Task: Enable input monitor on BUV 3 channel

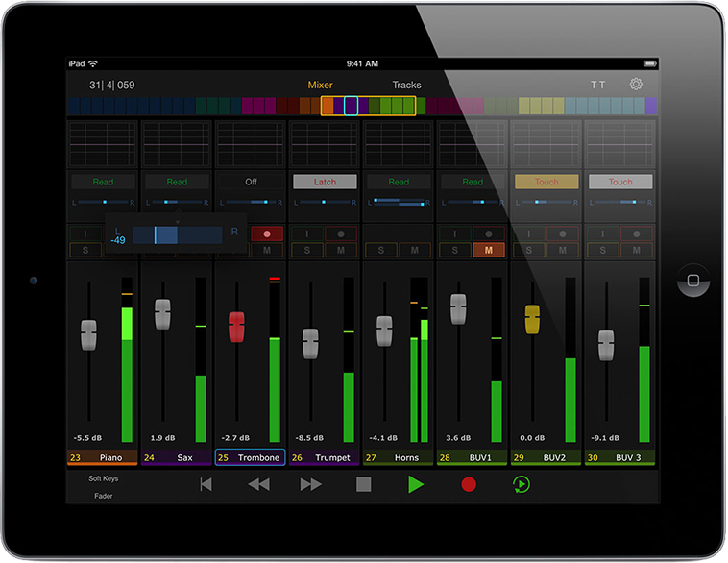Action: 602,233
